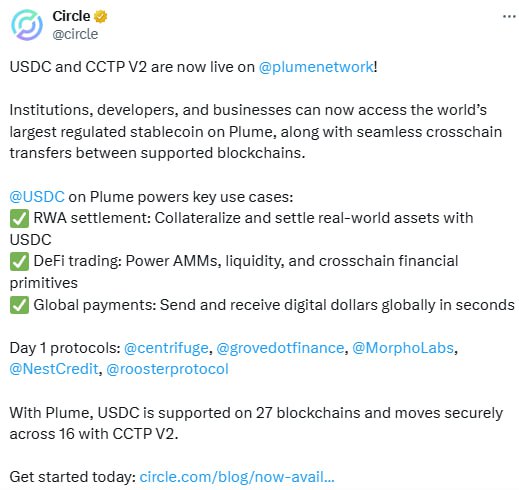Click the green checkmark beside RWA settlement

pyautogui.click(x=19, y=219)
